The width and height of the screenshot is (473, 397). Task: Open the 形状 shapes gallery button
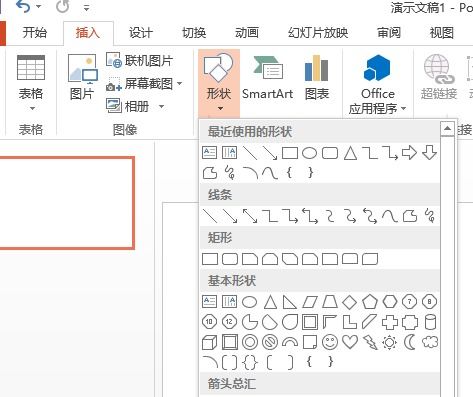[219, 83]
